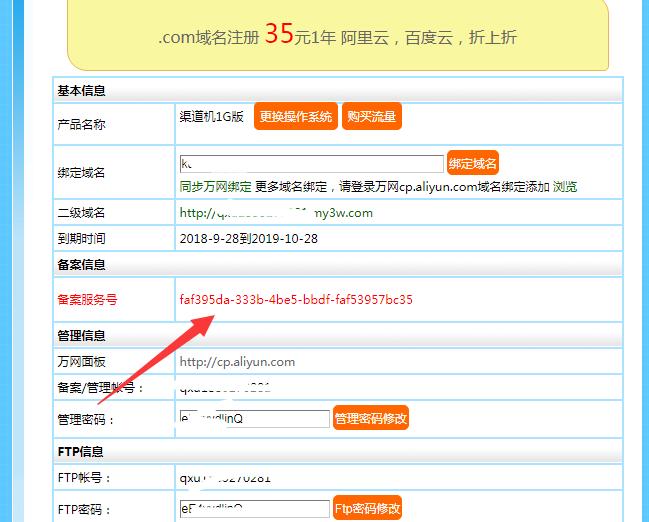Click the 二级域名 URL text
The image size is (649, 522).
click(x=276, y=213)
